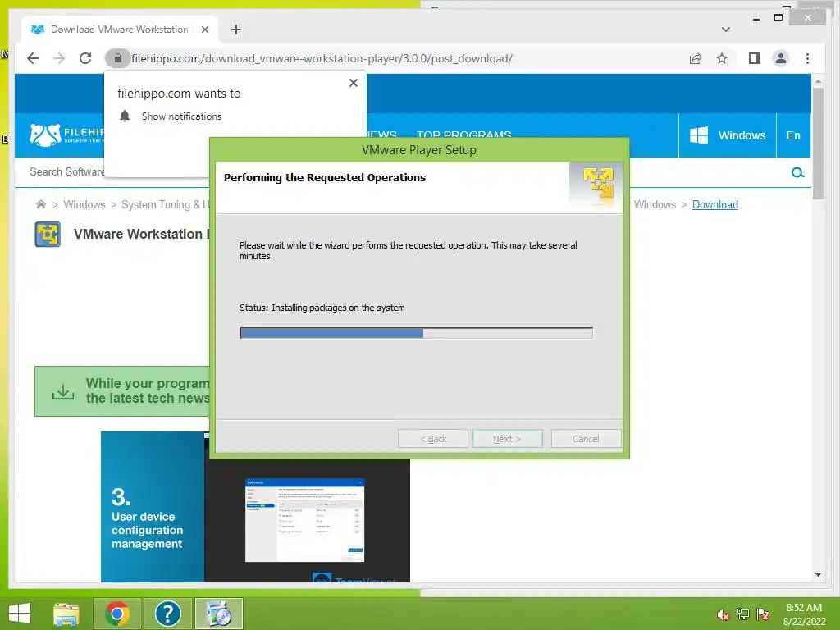Open File Explorer from the taskbar

(x=66, y=614)
